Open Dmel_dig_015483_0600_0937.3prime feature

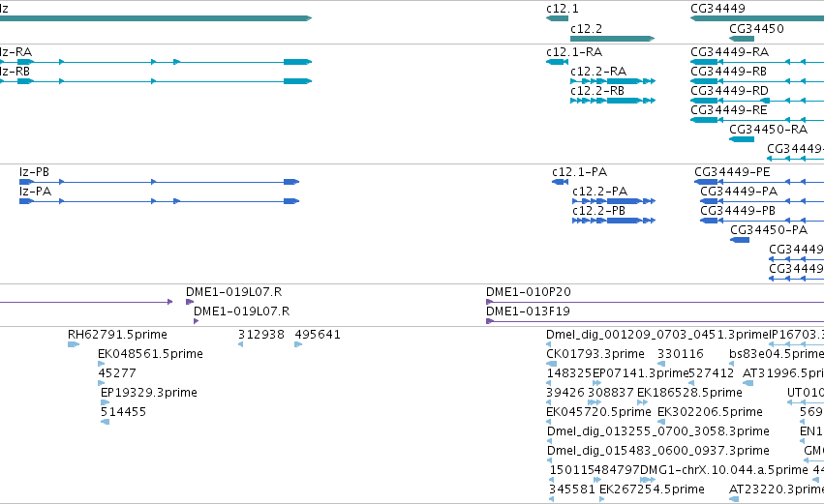[550, 460]
